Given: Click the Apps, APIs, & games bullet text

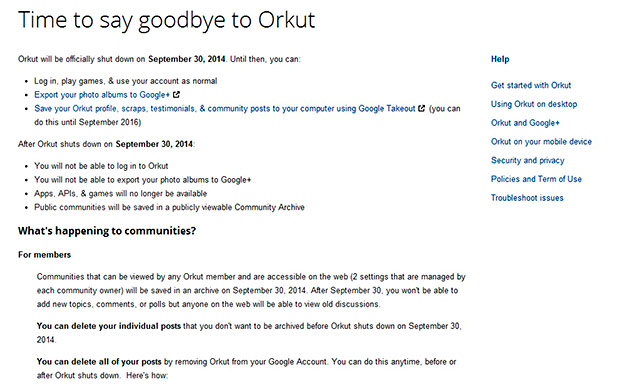Looking at the screenshot, I should (121, 194).
